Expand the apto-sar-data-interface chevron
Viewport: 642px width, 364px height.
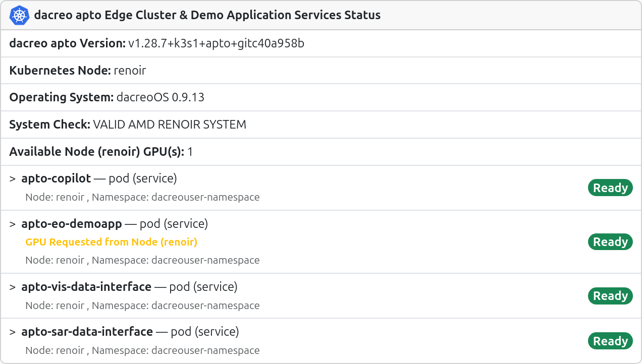(x=13, y=332)
